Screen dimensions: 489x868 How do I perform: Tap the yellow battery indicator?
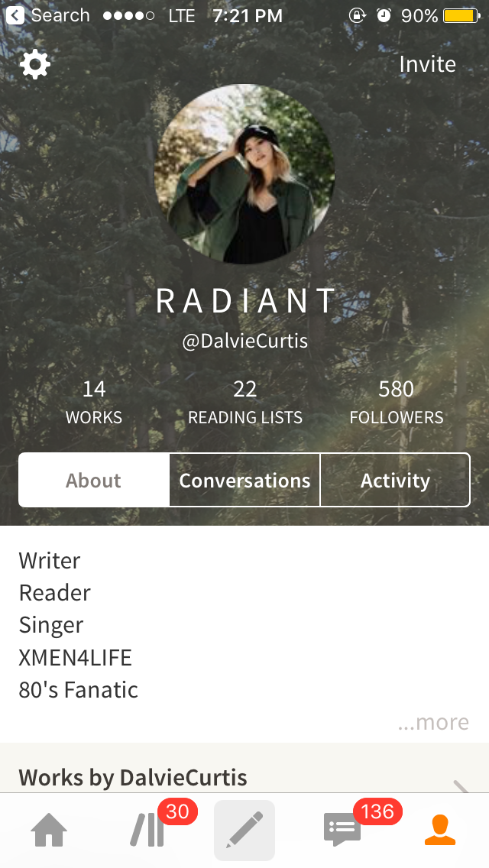(x=461, y=15)
